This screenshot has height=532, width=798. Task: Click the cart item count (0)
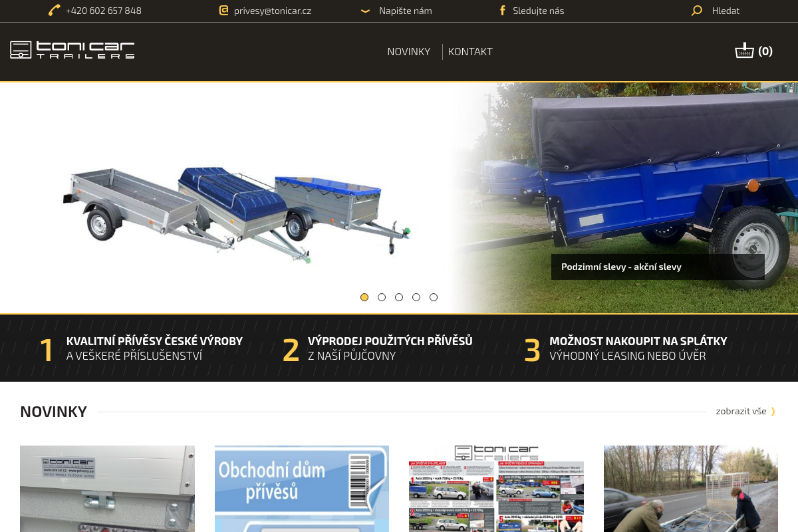tap(765, 51)
